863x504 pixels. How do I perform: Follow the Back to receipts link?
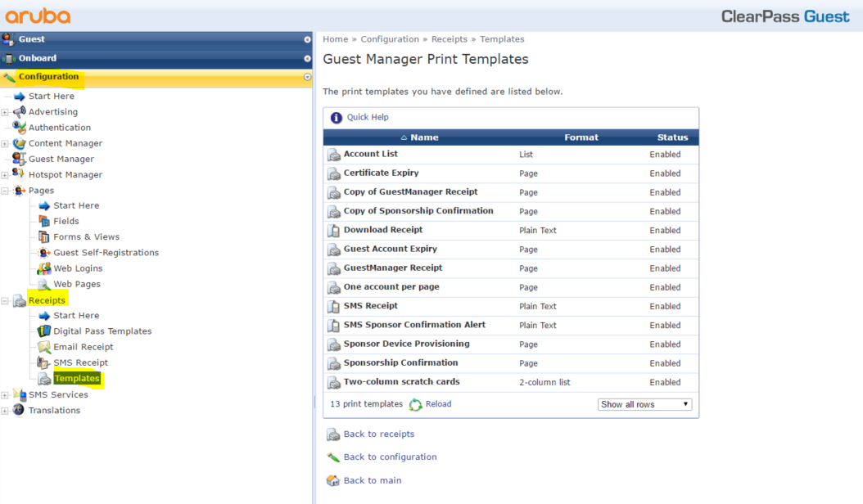click(379, 434)
